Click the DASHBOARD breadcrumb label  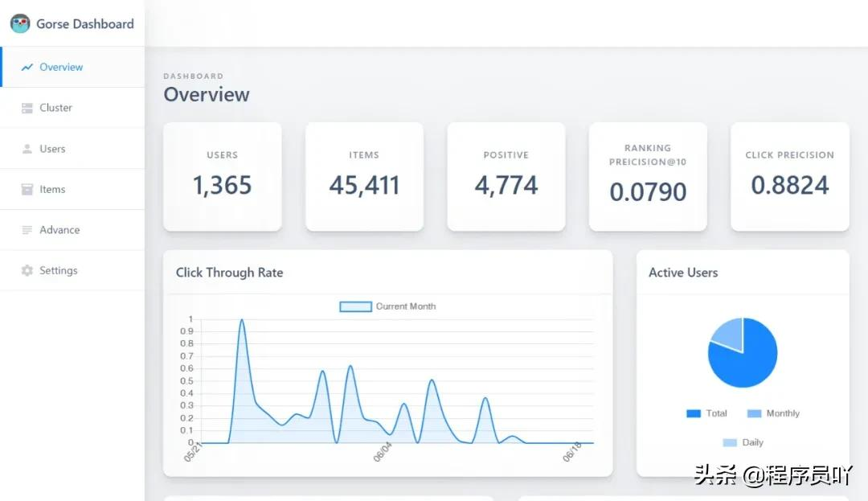pyautogui.click(x=193, y=76)
